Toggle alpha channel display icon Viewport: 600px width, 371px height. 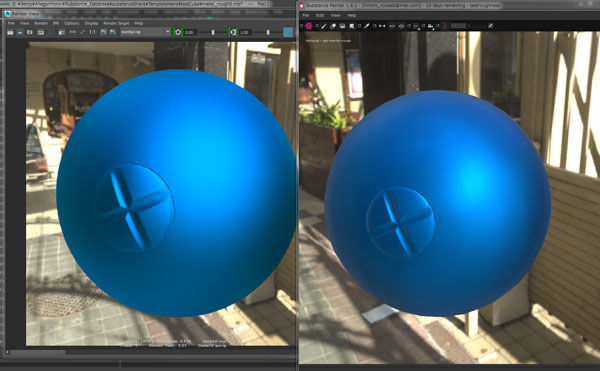82,33
